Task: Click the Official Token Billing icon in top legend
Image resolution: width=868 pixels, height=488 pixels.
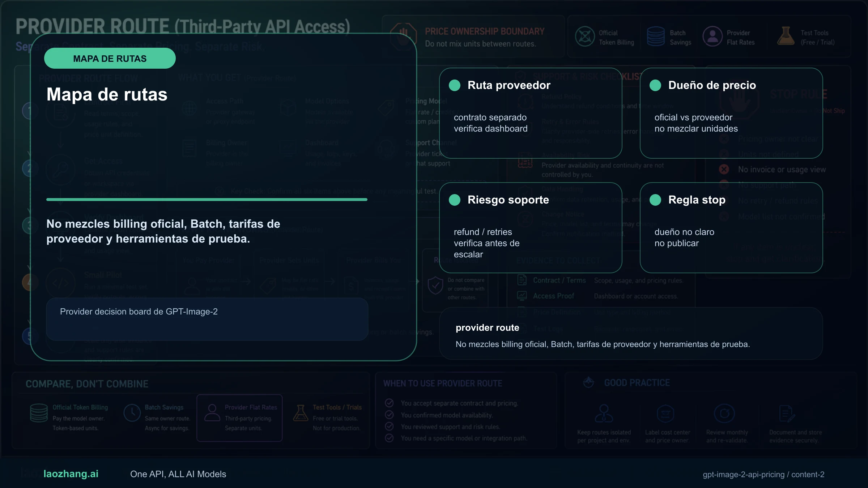Action: tap(585, 37)
